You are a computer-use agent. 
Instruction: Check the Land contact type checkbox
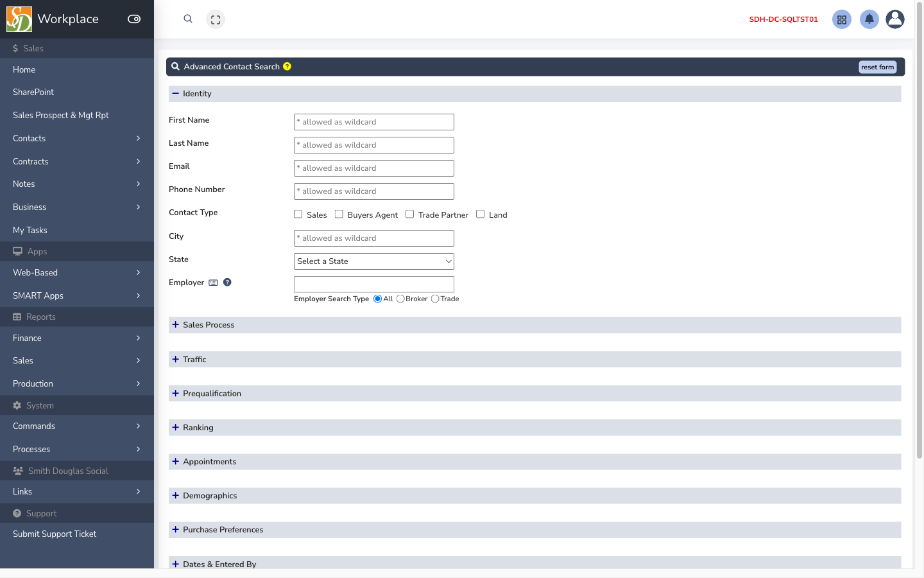(481, 215)
